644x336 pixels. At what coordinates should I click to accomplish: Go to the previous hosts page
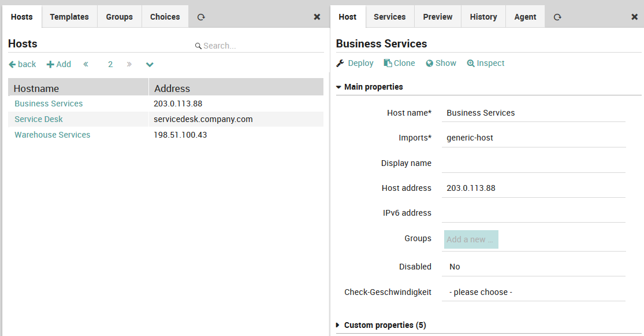click(86, 64)
